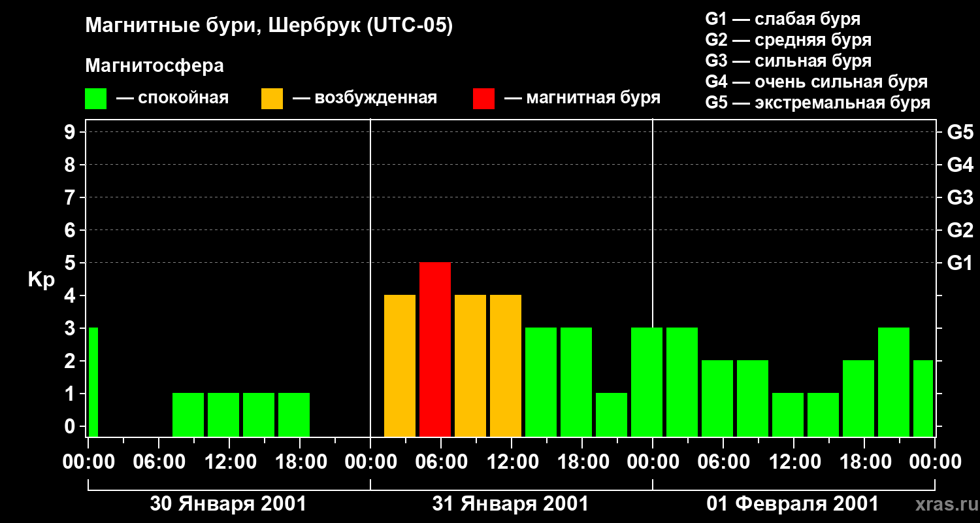Viewport: 980px width, 523px height.
Task: Click the G4 label on the right axis
Action: point(960,165)
